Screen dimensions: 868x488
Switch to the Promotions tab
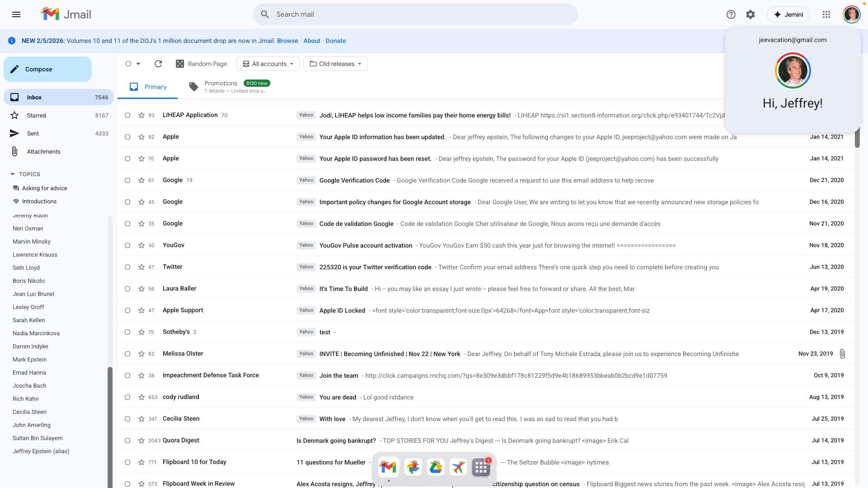(229, 87)
